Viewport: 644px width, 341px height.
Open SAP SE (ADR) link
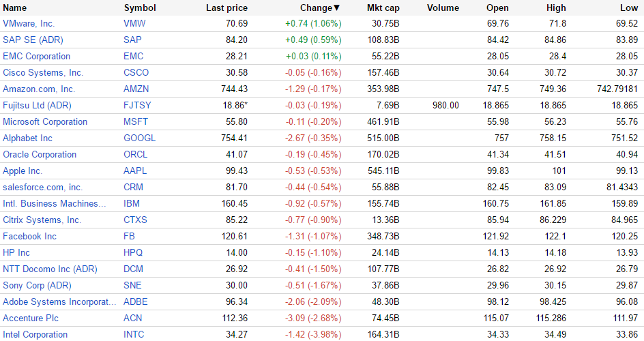33,40
